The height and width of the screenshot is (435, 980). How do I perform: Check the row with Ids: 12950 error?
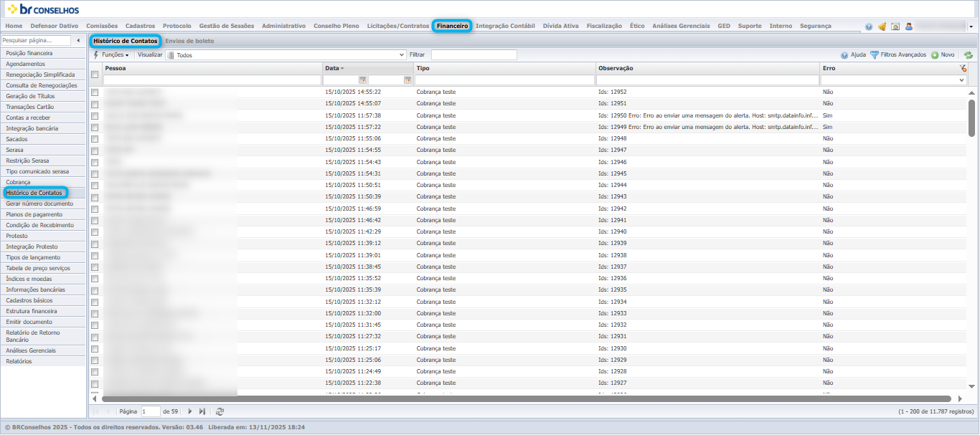[x=95, y=115]
